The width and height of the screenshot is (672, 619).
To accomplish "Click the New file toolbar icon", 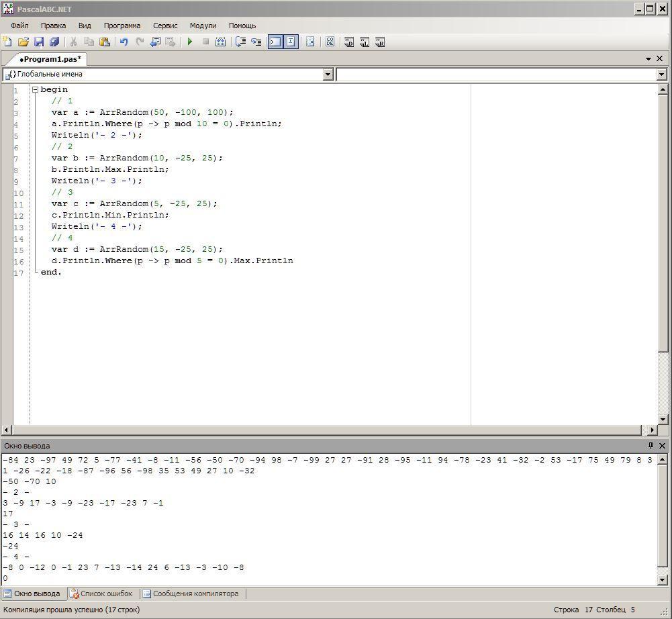I will (8, 42).
